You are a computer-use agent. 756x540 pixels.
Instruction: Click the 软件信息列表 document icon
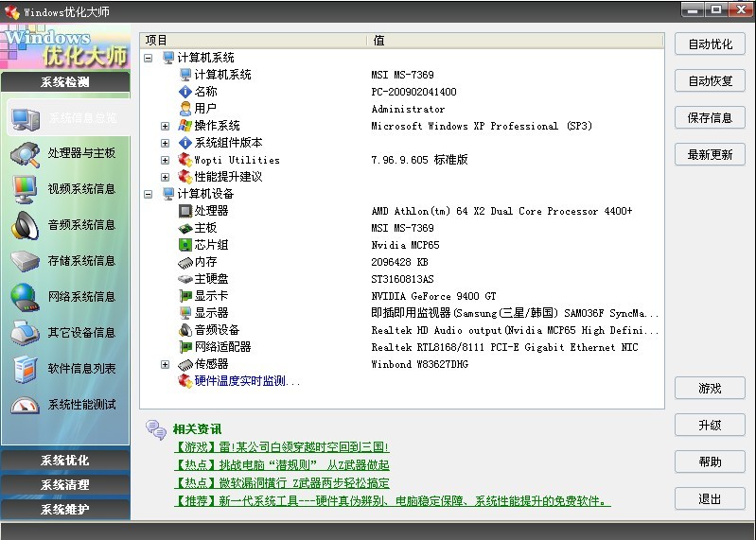tap(25, 369)
